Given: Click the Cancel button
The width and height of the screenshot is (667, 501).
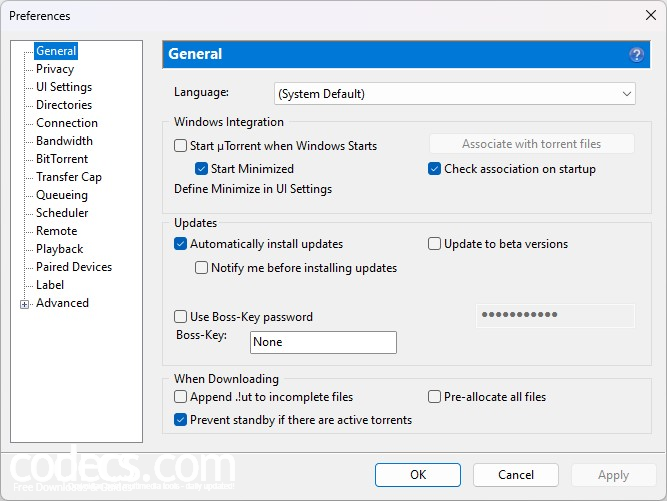Looking at the screenshot, I should click(x=516, y=475).
